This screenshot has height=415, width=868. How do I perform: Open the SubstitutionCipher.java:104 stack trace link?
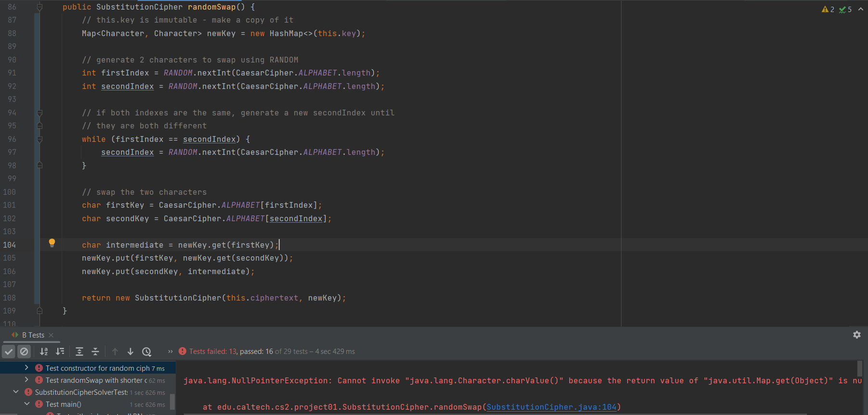pyautogui.click(x=551, y=407)
